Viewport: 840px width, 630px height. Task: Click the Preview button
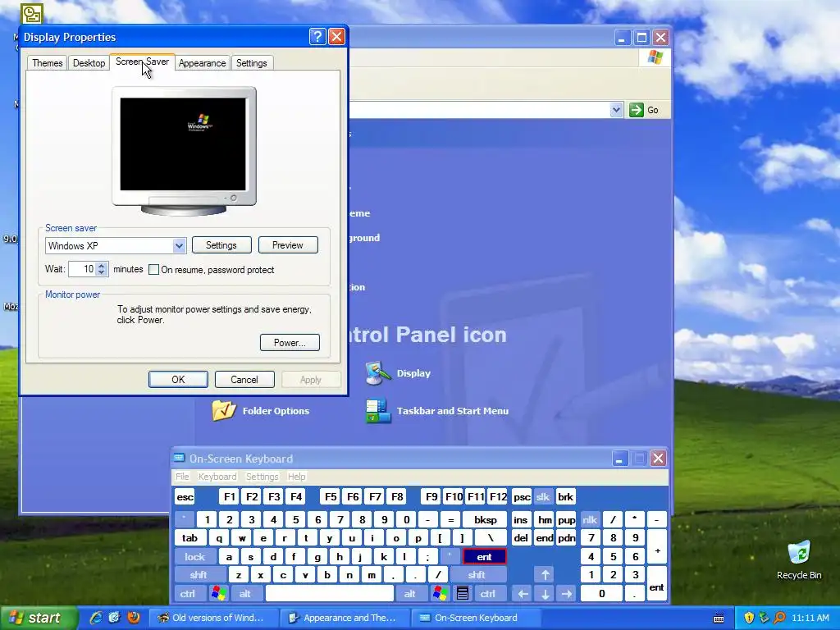point(288,244)
